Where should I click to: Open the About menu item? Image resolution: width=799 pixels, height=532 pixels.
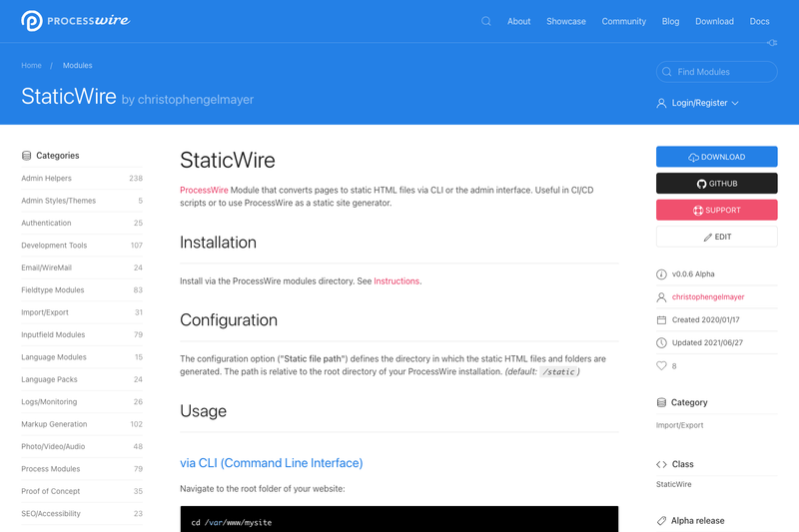click(x=518, y=21)
